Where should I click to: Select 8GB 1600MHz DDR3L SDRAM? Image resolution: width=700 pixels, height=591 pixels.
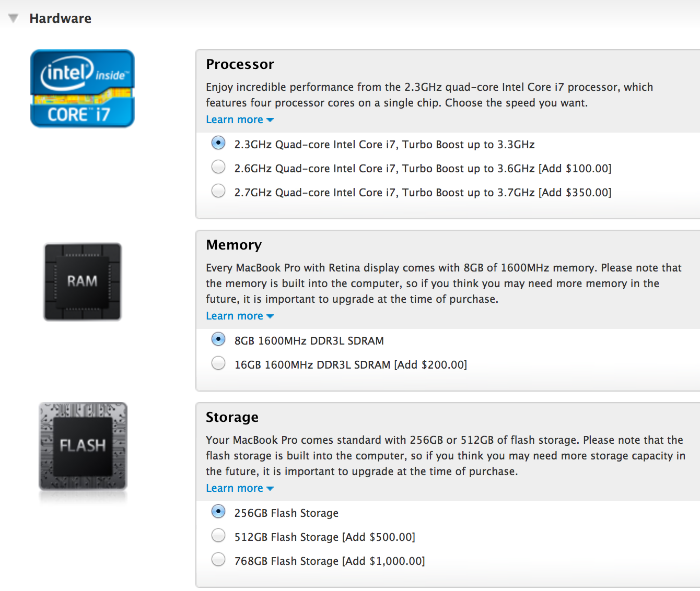coord(218,339)
